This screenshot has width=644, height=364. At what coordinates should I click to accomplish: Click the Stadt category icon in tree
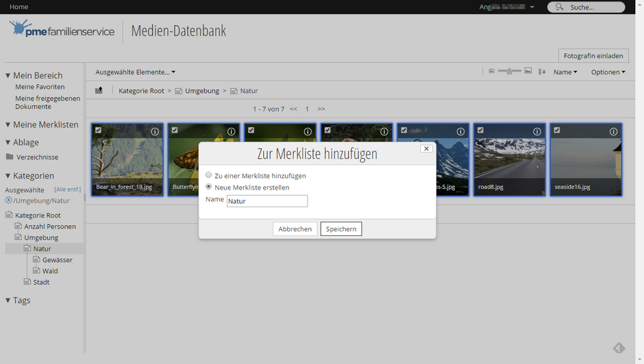tap(27, 281)
